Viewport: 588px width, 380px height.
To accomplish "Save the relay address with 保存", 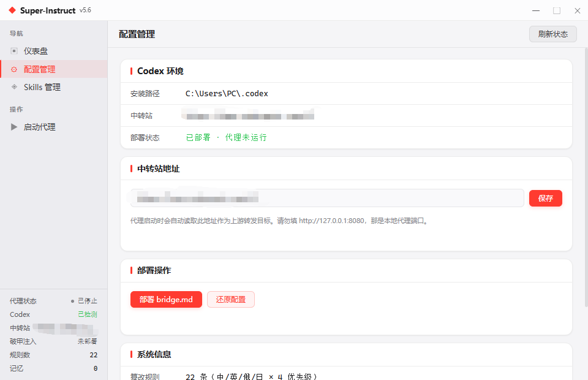I will pyautogui.click(x=546, y=198).
